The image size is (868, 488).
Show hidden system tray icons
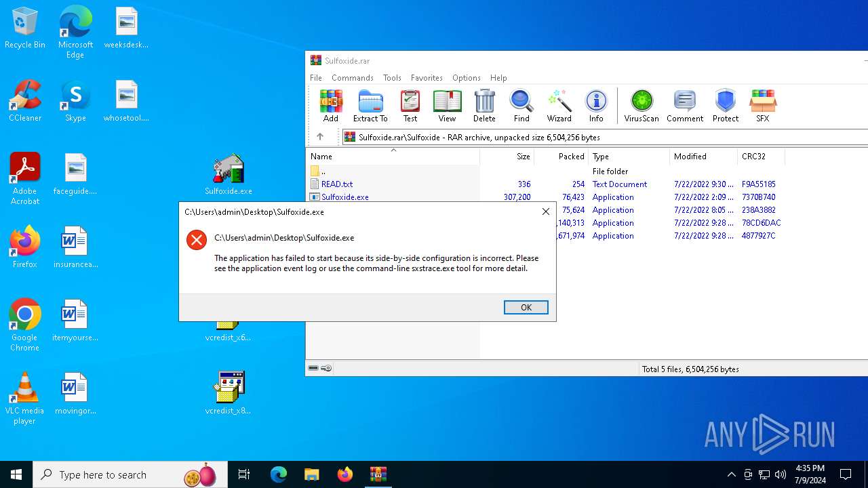[x=731, y=474]
